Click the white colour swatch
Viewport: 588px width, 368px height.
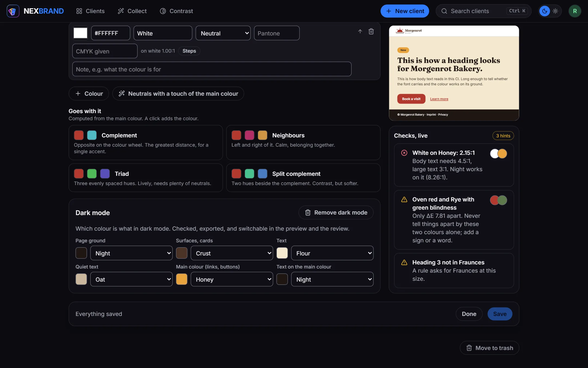coord(80,33)
